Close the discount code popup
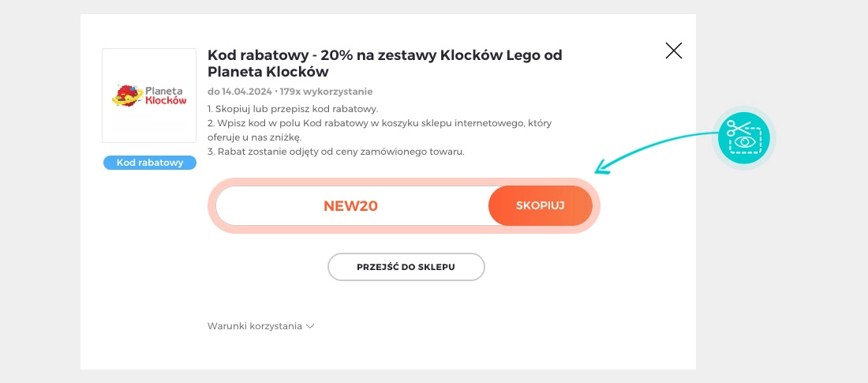Screen dimensions: 868x383 (x=673, y=51)
